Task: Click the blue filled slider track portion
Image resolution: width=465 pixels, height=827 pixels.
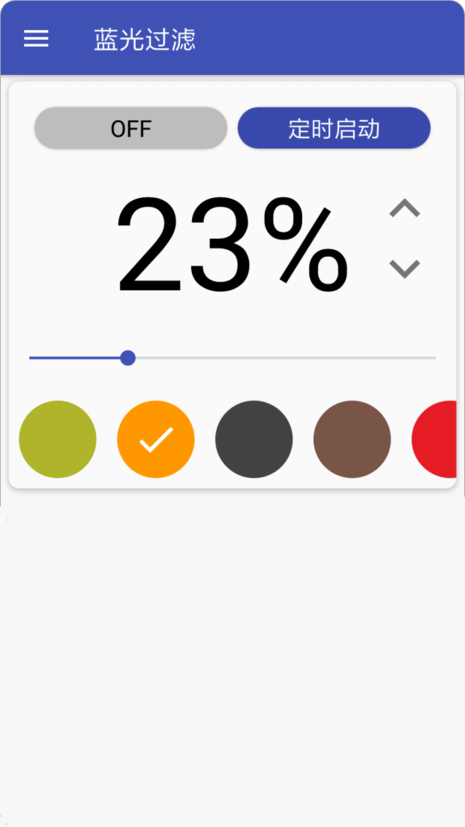Action: click(74, 358)
